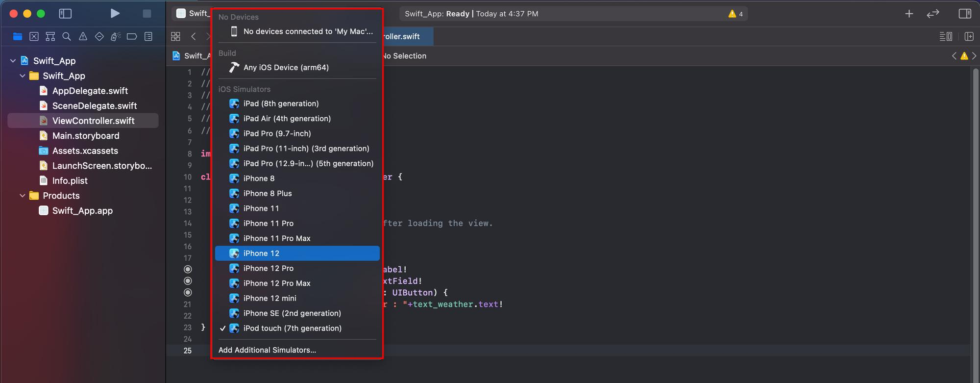The width and height of the screenshot is (980, 383).
Task: Select SceneDelegate.swift file
Action: (95, 106)
